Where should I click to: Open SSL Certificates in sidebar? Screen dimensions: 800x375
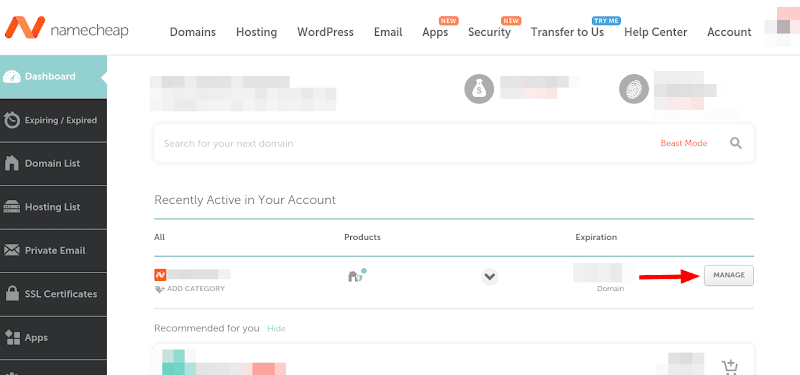click(x=53, y=294)
